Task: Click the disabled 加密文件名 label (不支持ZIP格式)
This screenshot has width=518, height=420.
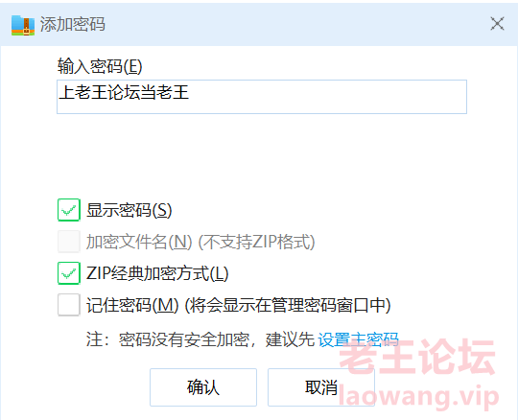Action: tap(200, 242)
